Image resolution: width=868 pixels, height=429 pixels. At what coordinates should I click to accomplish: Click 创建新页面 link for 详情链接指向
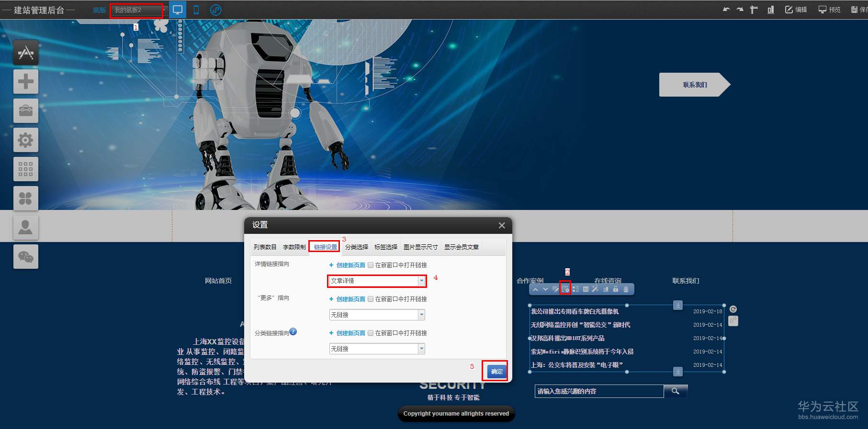coord(350,265)
